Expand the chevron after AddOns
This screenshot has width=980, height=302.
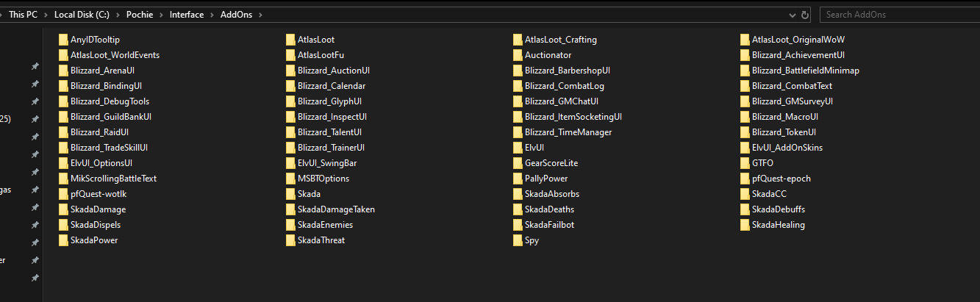(262, 15)
